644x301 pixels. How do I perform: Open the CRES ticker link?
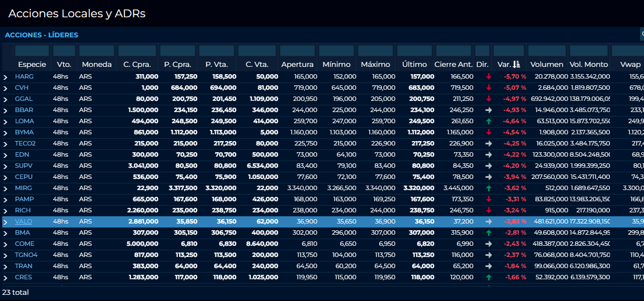click(23, 277)
